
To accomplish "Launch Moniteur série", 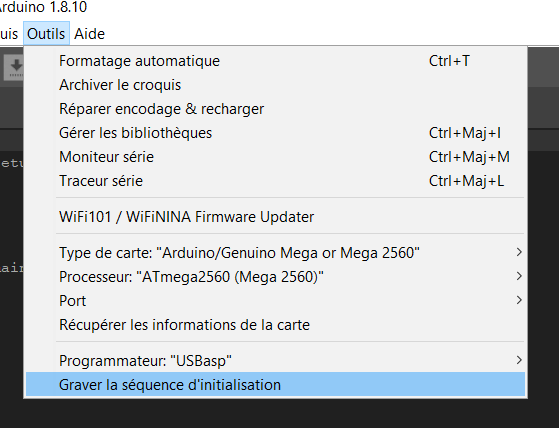I will (x=276, y=157).
